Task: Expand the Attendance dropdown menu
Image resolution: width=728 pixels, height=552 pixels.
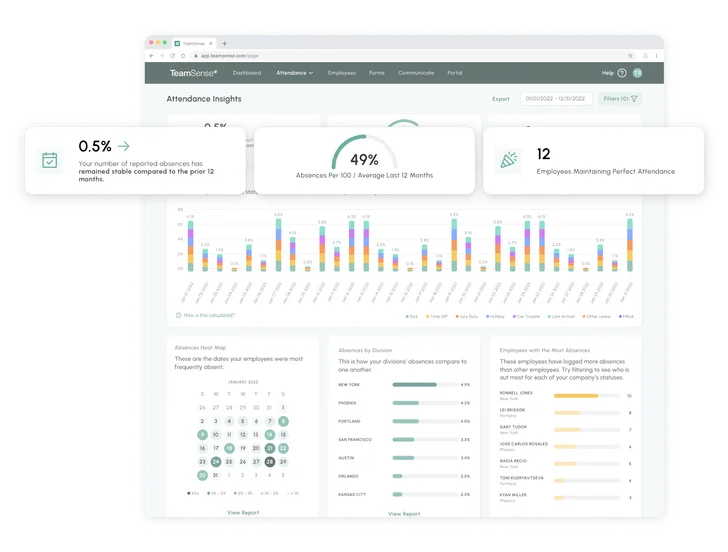Action: [294, 73]
